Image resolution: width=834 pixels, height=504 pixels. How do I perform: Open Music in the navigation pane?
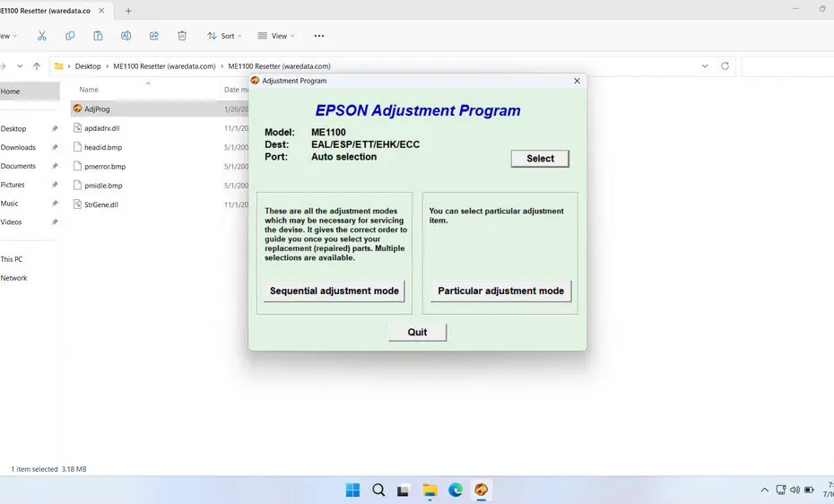coord(9,203)
